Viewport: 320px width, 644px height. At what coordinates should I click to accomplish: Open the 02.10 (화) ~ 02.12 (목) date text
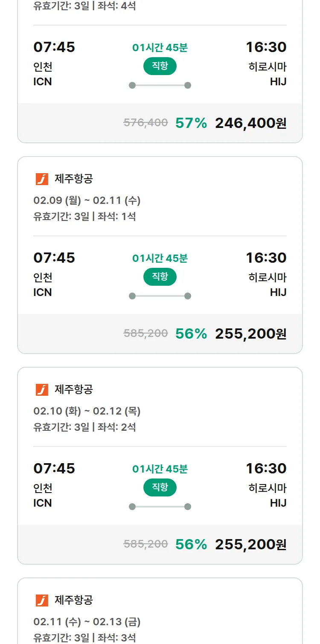(x=87, y=411)
